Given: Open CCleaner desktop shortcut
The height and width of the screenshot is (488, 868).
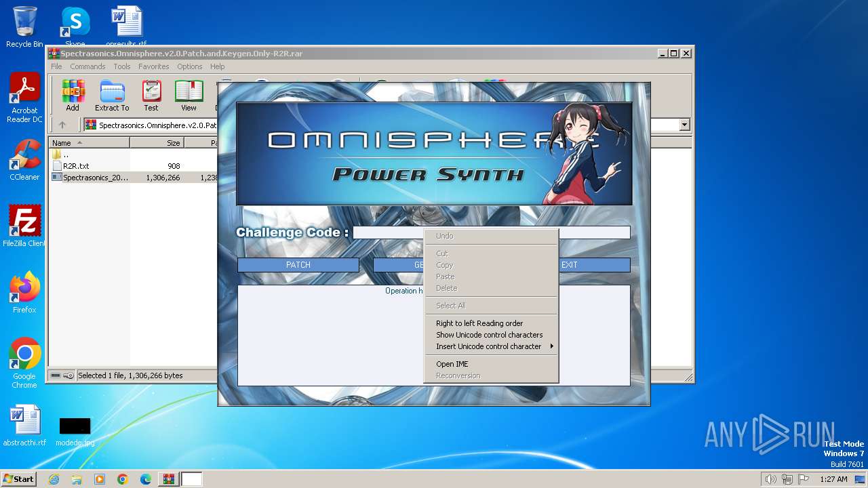Looking at the screenshot, I should coord(24,160).
